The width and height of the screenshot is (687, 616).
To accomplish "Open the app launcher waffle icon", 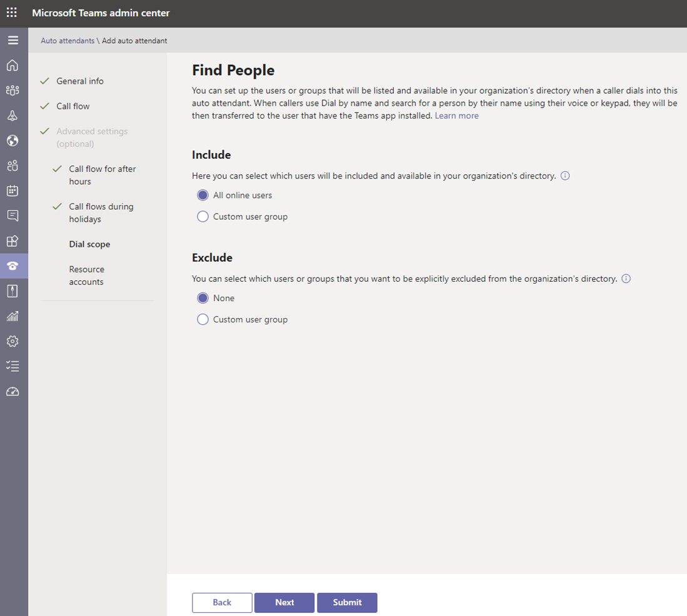I will click(x=12, y=13).
